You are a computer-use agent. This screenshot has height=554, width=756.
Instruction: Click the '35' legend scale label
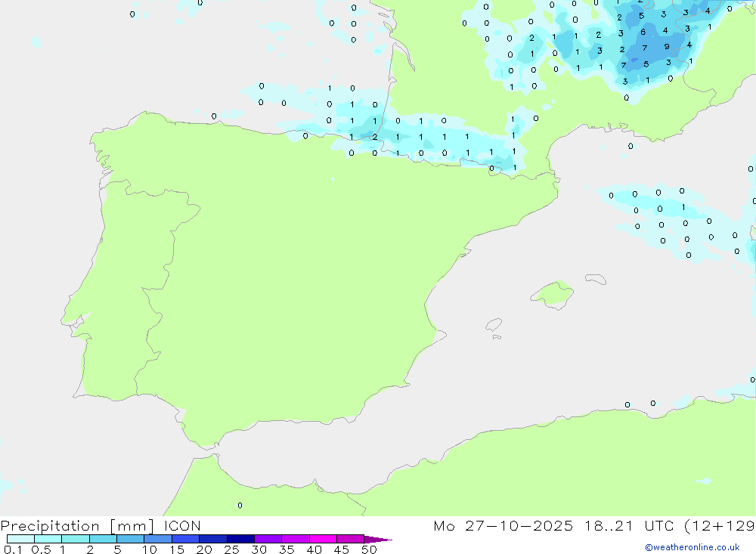pyautogui.click(x=287, y=549)
